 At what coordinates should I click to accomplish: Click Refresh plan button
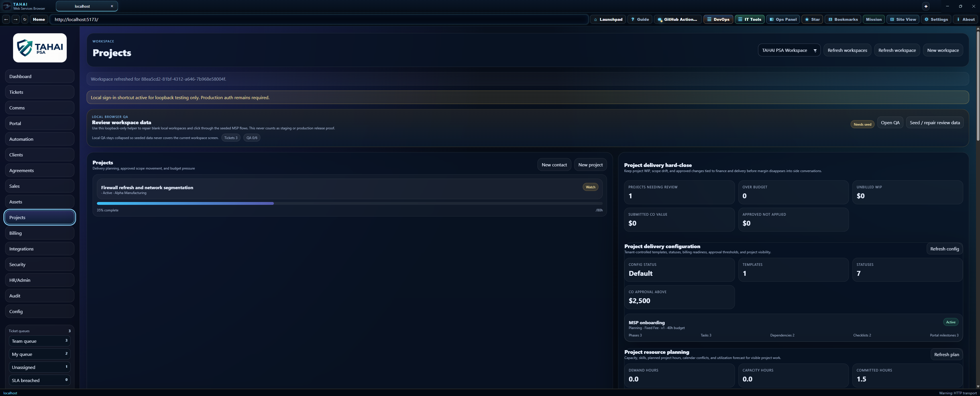pos(946,354)
